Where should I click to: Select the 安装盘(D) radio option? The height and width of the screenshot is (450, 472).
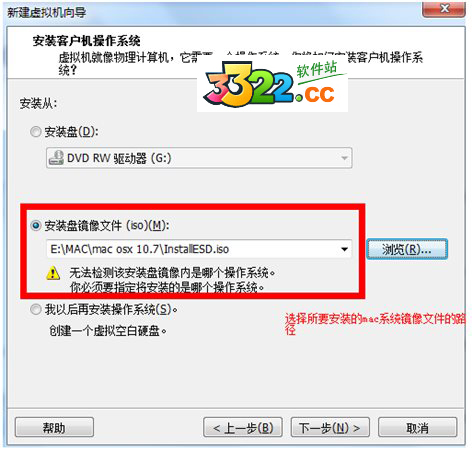(36, 132)
